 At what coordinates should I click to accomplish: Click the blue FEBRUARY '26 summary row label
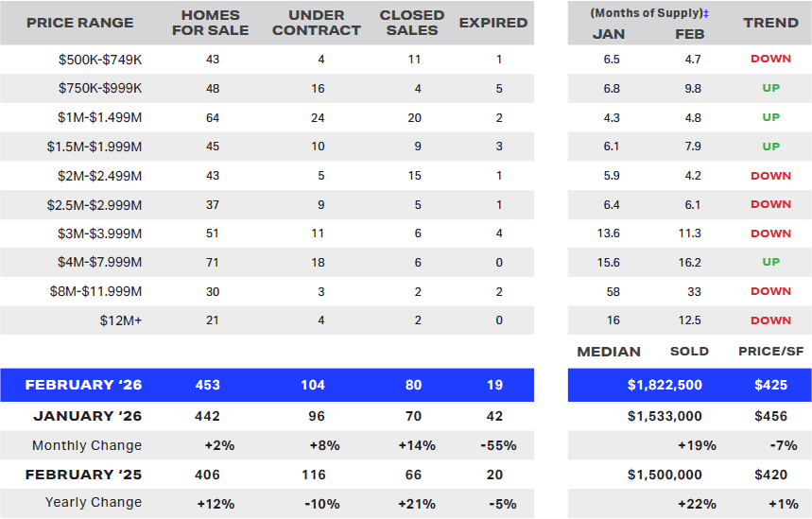click(83, 385)
